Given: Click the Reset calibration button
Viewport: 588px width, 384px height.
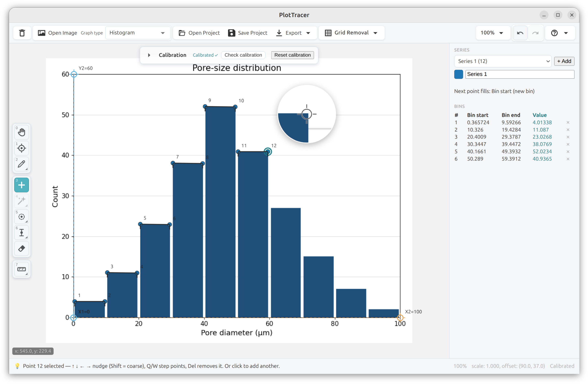Looking at the screenshot, I should coord(293,55).
